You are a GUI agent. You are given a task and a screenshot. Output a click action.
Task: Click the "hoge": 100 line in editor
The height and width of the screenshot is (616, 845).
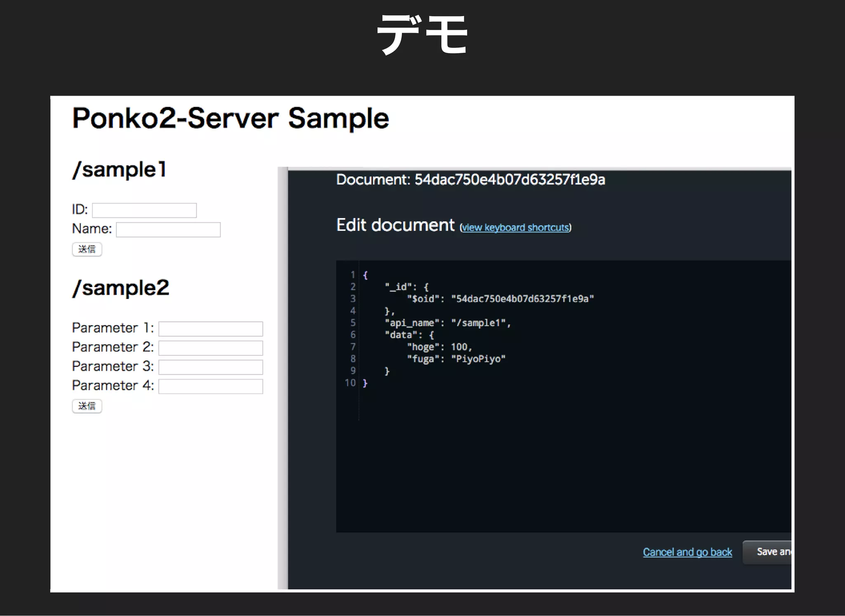tap(439, 347)
